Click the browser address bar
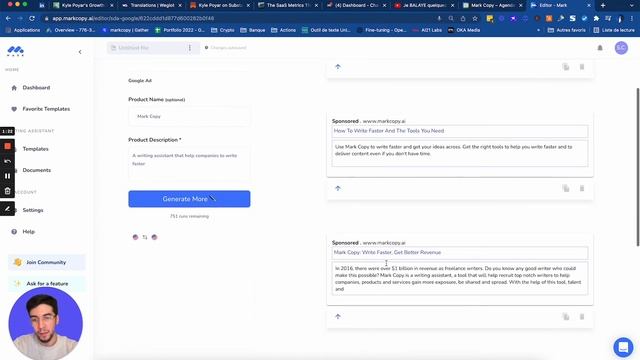 (237, 18)
